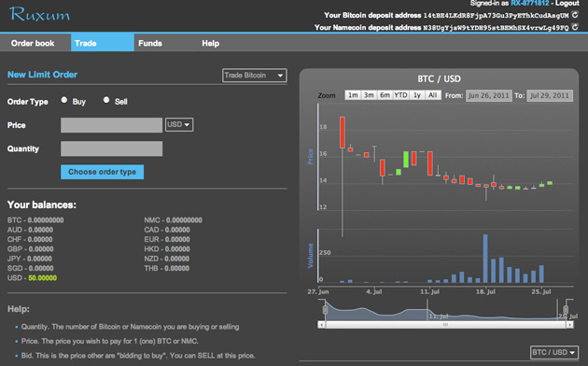Open the Order book tab
The height and width of the screenshot is (366, 588).
(x=33, y=43)
